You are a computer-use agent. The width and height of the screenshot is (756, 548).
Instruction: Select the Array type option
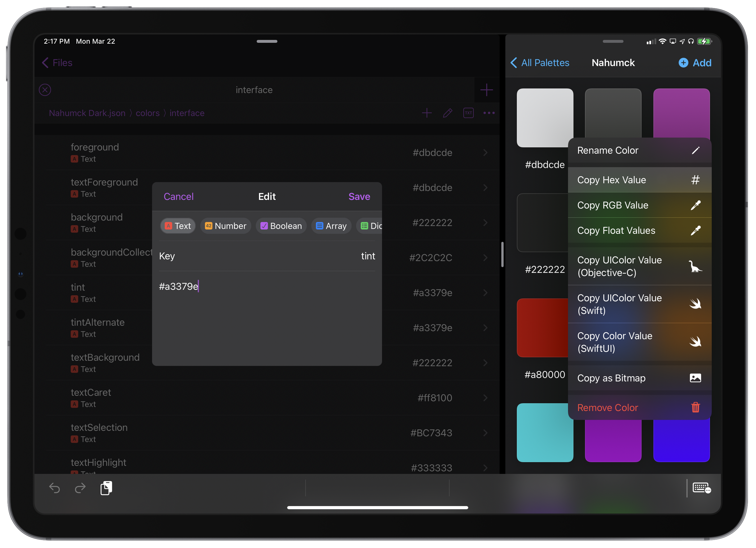331,226
